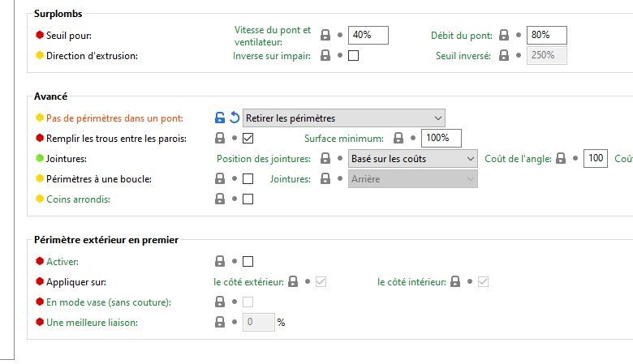Click the lock icon for Seuil inversé

(504, 55)
